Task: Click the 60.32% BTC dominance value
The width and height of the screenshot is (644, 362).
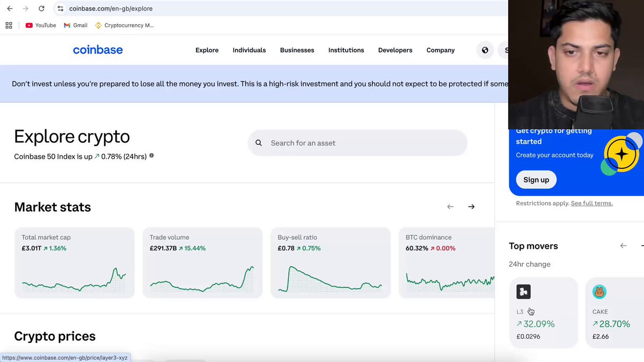Action: click(417, 248)
